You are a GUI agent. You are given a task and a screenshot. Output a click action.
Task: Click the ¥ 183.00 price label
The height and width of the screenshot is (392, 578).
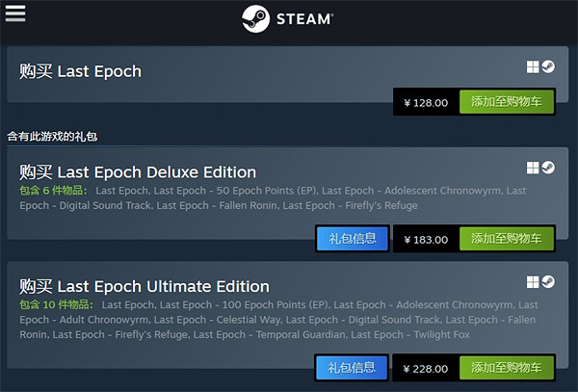click(x=425, y=238)
